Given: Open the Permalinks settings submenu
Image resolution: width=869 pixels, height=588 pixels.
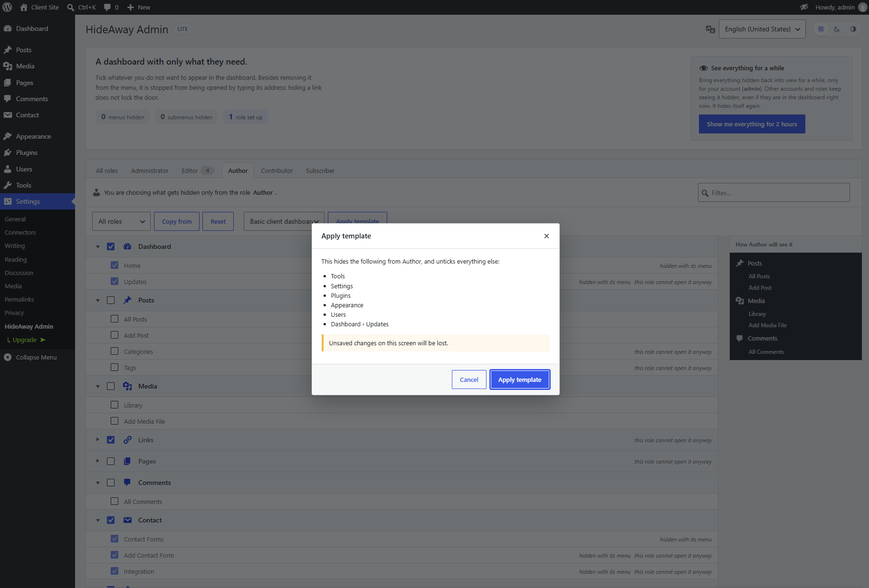Looking at the screenshot, I should point(19,299).
